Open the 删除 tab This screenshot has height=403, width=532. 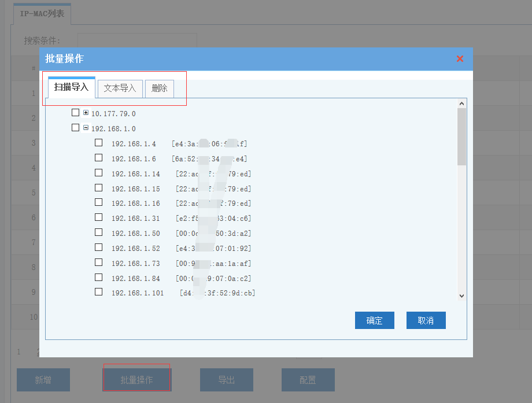pyautogui.click(x=159, y=88)
